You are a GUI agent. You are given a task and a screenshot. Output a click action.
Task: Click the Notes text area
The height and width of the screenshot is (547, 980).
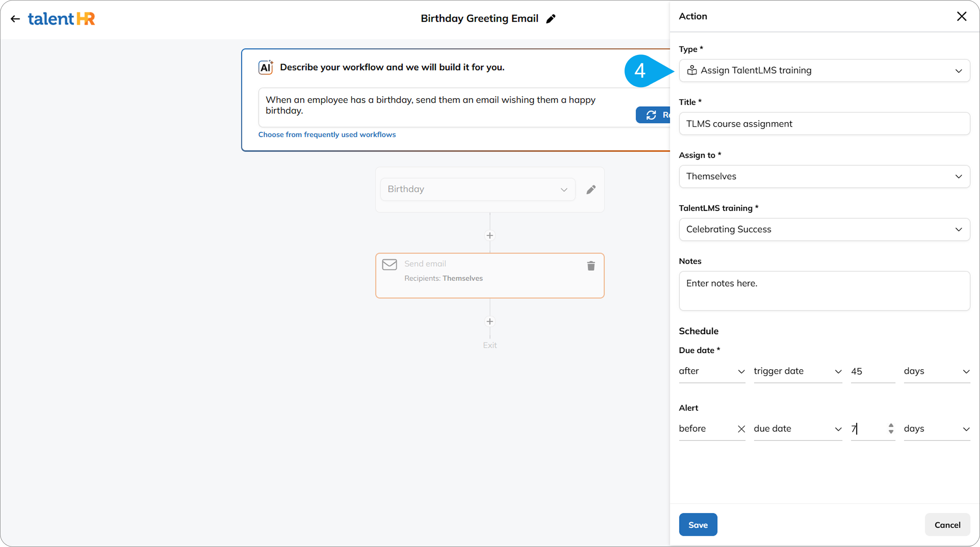tap(825, 291)
